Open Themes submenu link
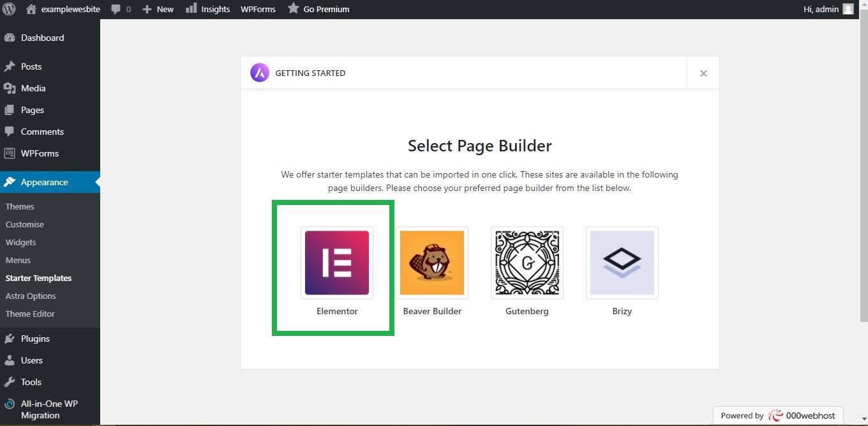868x426 pixels. pos(20,206)
